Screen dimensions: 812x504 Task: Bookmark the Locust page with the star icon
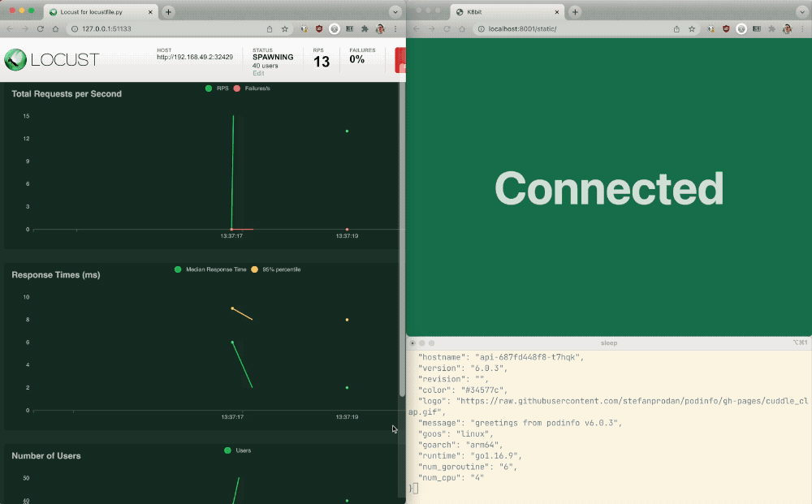tap(285, 28)
